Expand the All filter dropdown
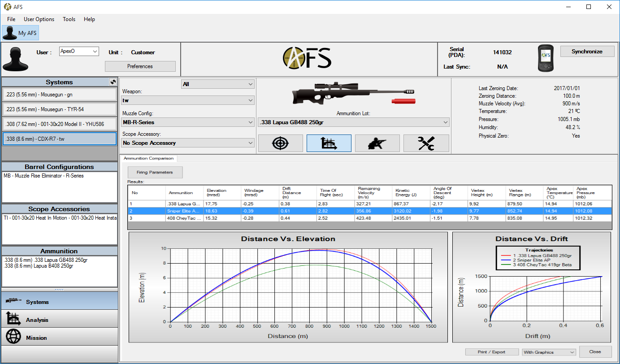 pos(218,84)
